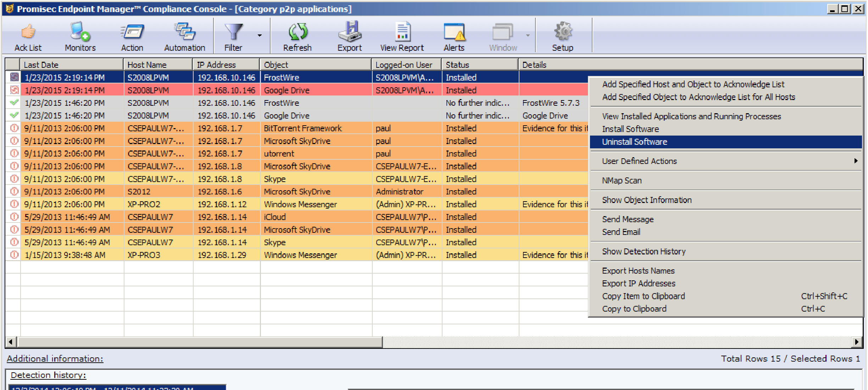Refresh the compliance results list

tap(297, 35)
